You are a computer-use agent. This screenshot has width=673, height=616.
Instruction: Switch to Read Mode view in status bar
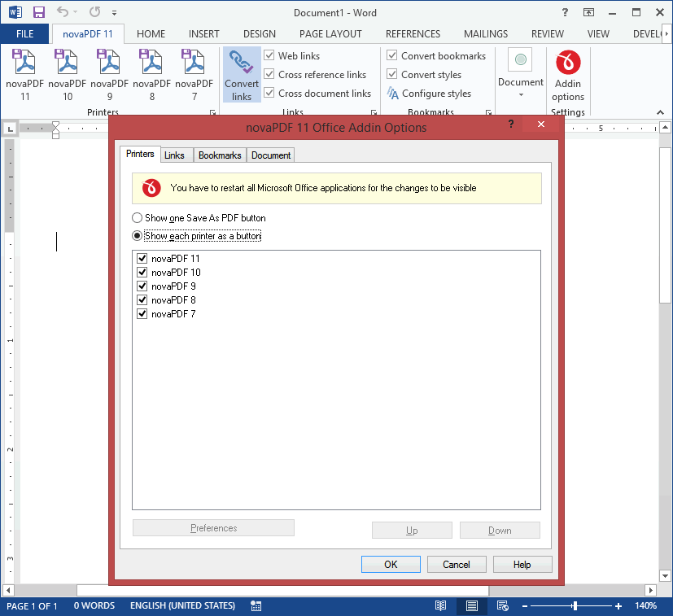440,605
